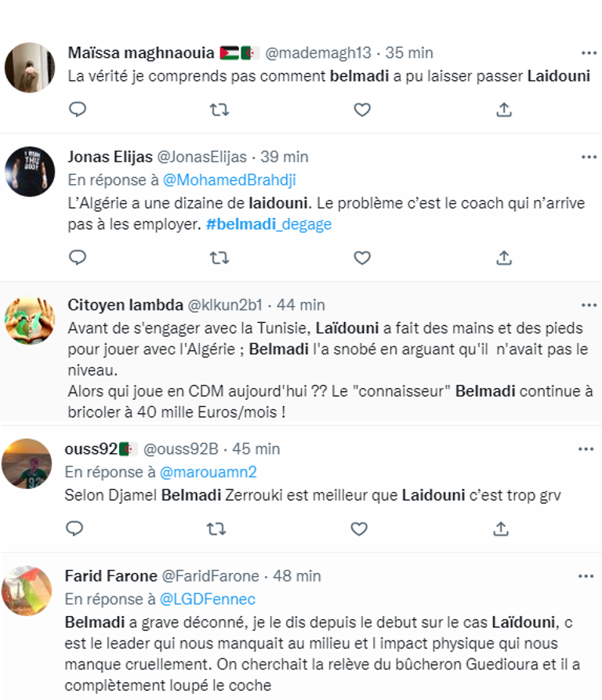Open more options for Farid Farone's tweet

click(x=586, y=576)
